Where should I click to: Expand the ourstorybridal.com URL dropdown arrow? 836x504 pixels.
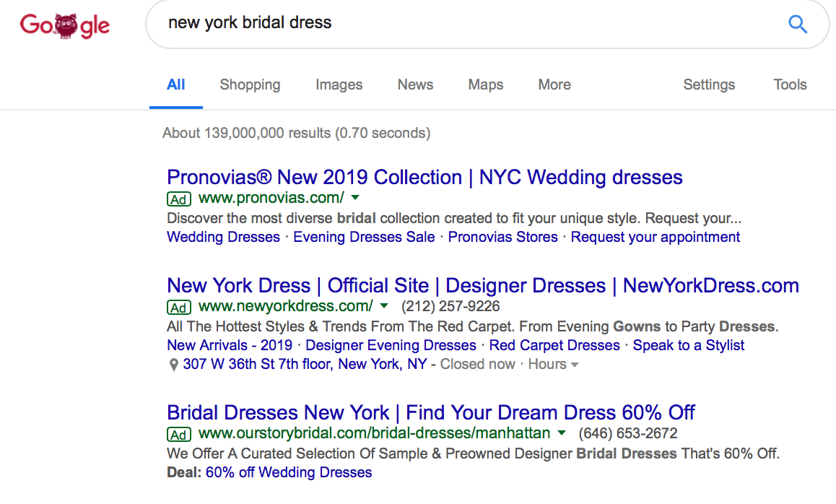562,433
